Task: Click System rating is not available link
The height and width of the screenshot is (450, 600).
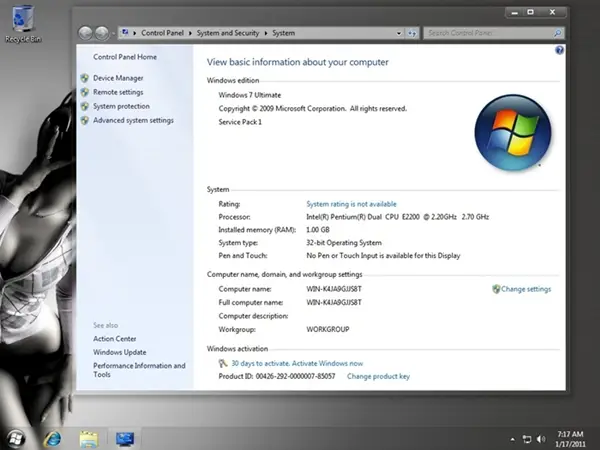Action: [351, 204]
